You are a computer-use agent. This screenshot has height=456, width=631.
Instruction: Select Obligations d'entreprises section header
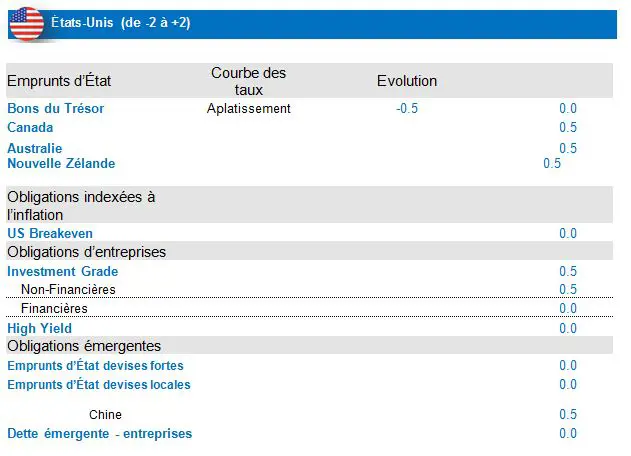tap(86, 252)
